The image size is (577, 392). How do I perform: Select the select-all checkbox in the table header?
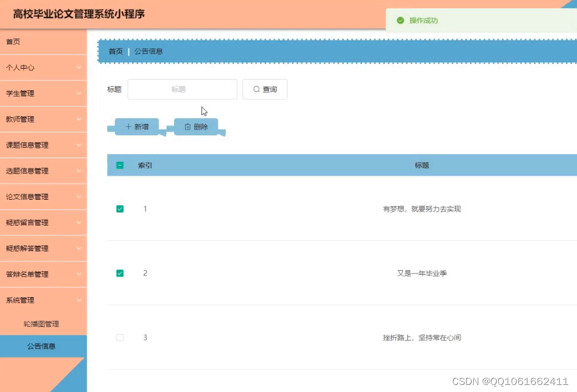[120, 165]
